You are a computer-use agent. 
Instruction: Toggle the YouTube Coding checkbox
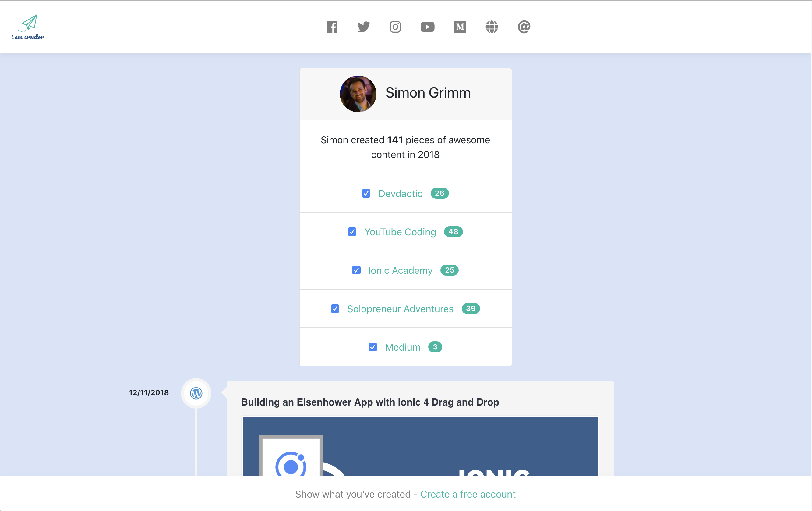click(352, 232)
